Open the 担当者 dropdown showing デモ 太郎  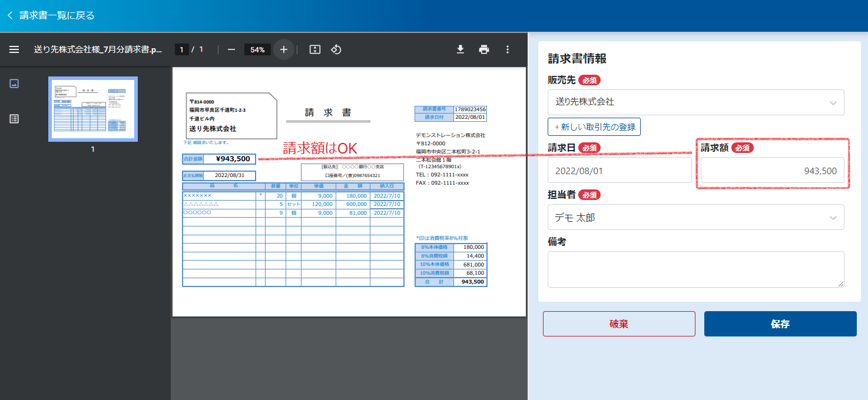[x=695, y=217]
